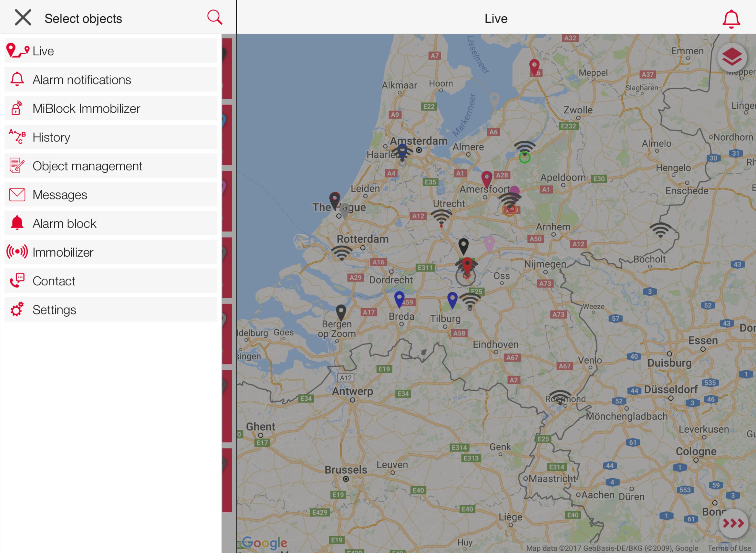
Task: Click the Google logo on the map
Action: 265,542
